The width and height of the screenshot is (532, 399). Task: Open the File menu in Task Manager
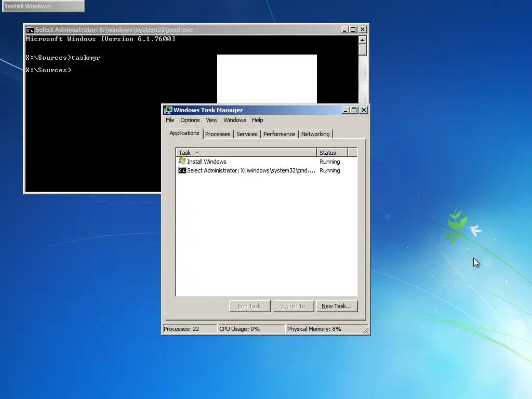[x=170, y=120]
